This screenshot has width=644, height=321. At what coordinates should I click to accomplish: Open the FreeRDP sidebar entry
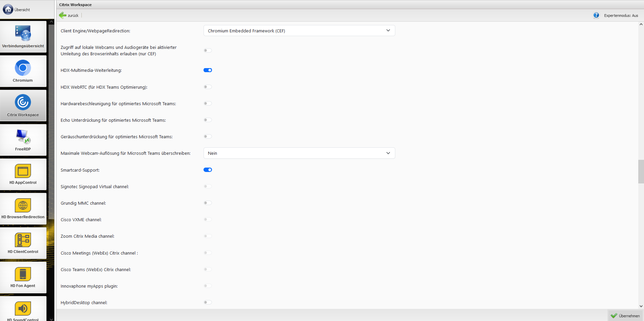[23, 140]
